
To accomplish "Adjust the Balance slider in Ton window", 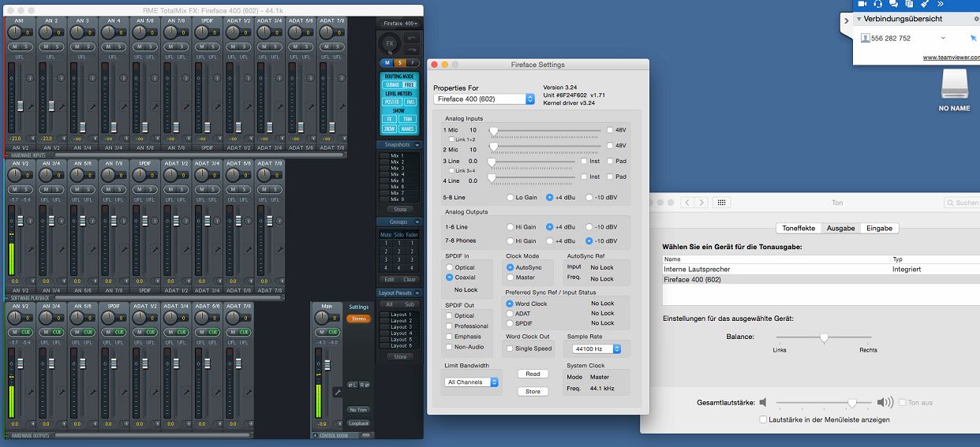I will pos(824,337).
